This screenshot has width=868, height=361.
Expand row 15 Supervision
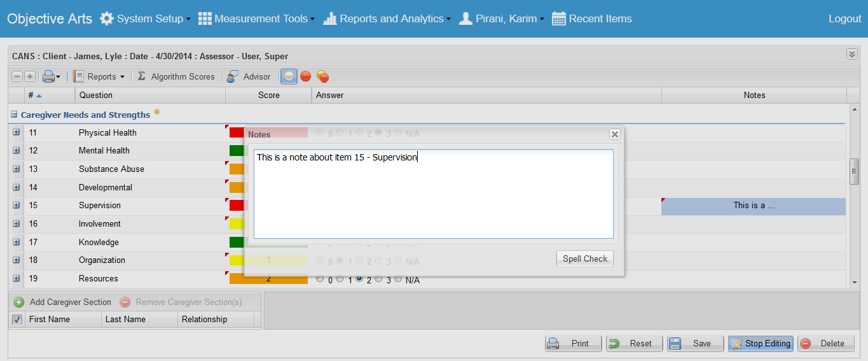16,206
